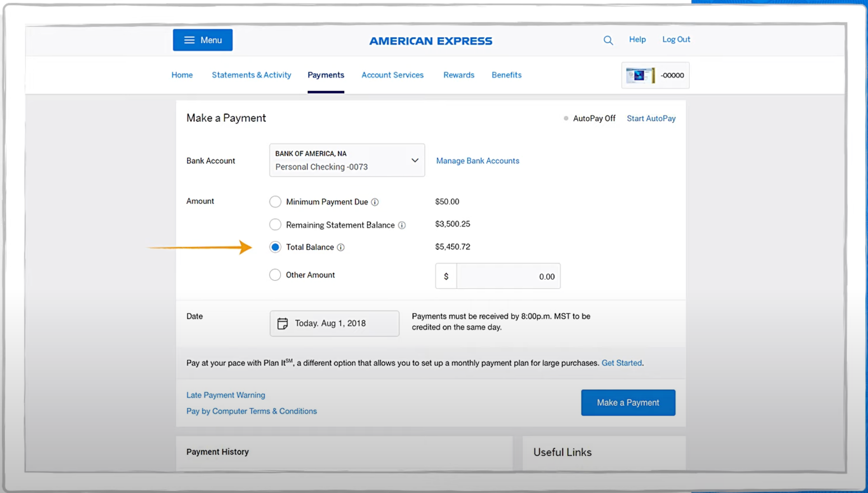868x493 pixels.
Task: Open the calendar icon in the Date field
Action: (x=283, y=323)
